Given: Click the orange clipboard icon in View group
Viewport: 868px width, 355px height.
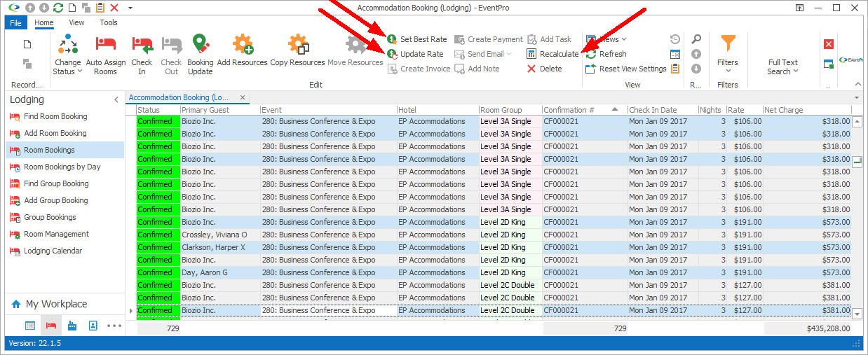Looking at the screenshot, I should [x=675, y=69].
